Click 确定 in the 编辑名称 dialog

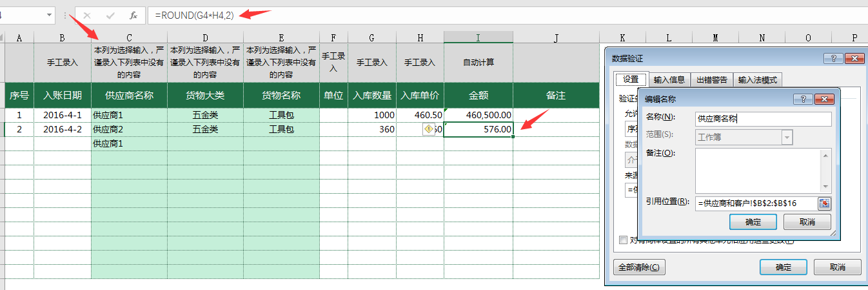coord(753,222)
